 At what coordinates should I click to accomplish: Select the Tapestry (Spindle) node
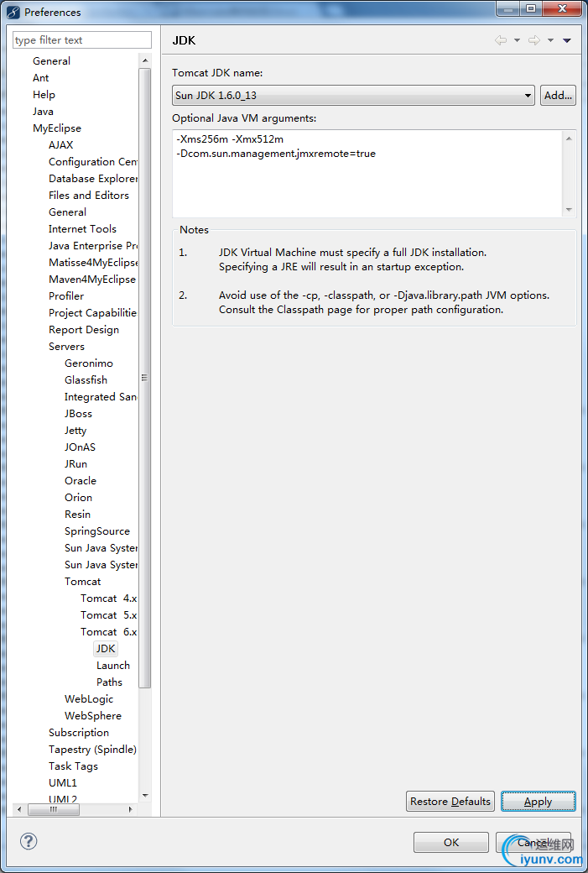[x=92, y=749]
